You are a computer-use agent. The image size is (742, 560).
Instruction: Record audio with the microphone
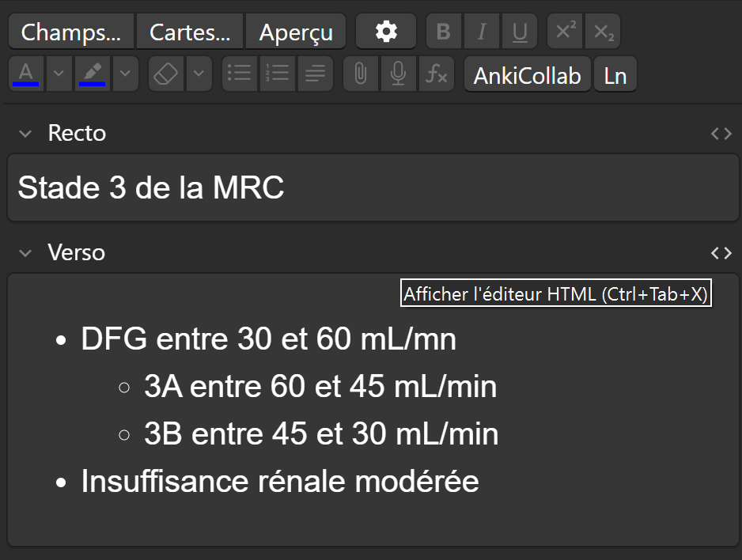(x=398, y=74)
